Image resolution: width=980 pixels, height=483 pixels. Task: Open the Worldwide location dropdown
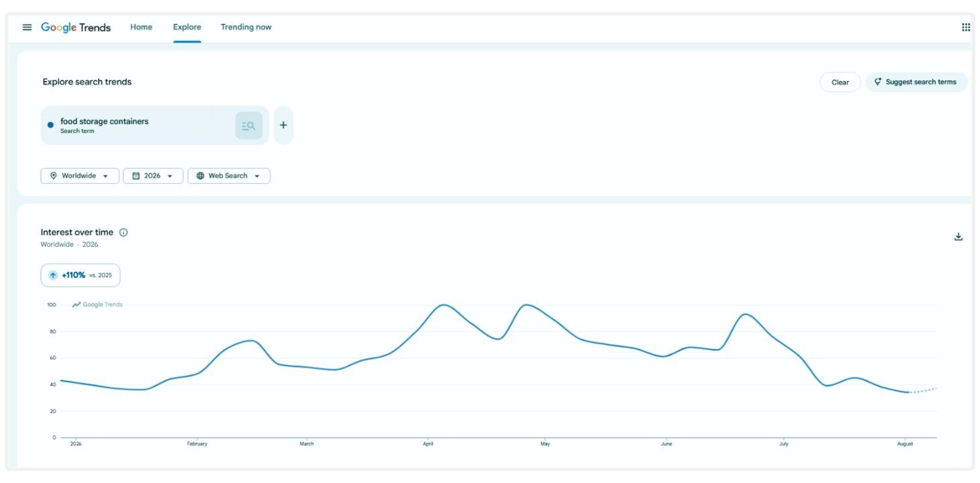(x=80, y=176)
